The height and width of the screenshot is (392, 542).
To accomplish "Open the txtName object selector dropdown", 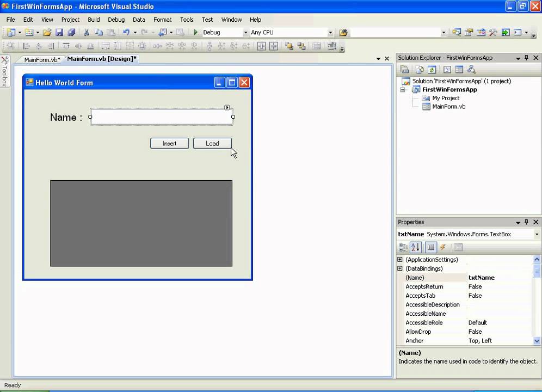I will [537, 234].
